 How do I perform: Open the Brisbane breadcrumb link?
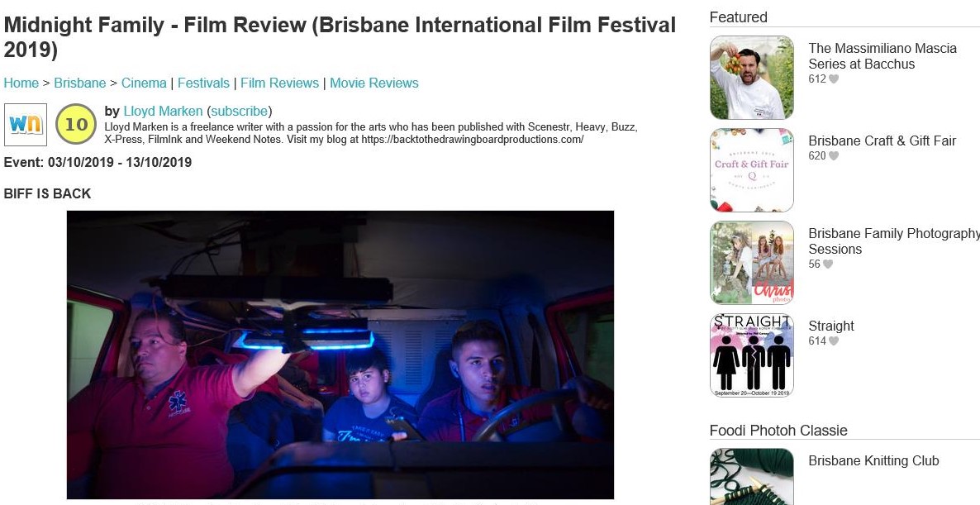pos(80,83)
